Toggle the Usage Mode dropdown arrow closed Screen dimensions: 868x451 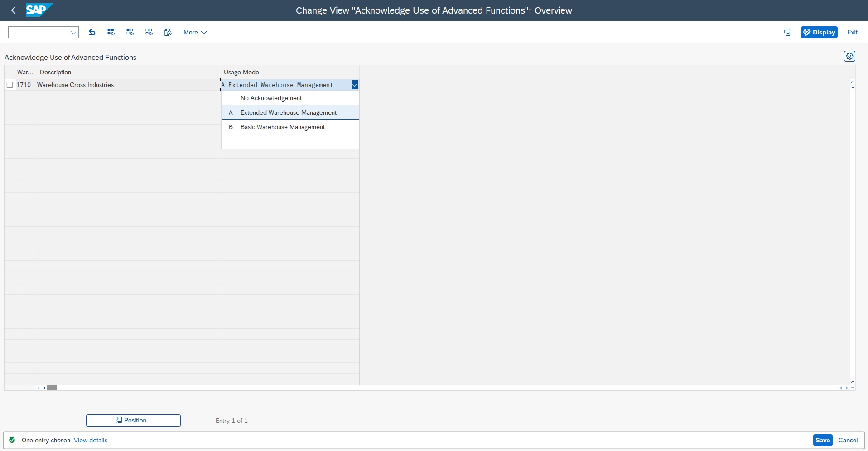[x=355, y=85]
